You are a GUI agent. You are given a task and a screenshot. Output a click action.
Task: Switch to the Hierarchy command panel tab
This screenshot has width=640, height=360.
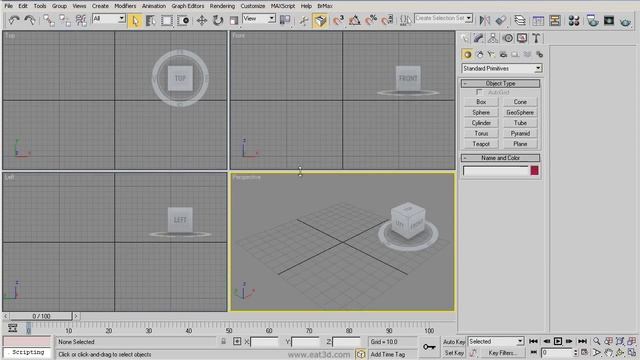coord(493,38)
